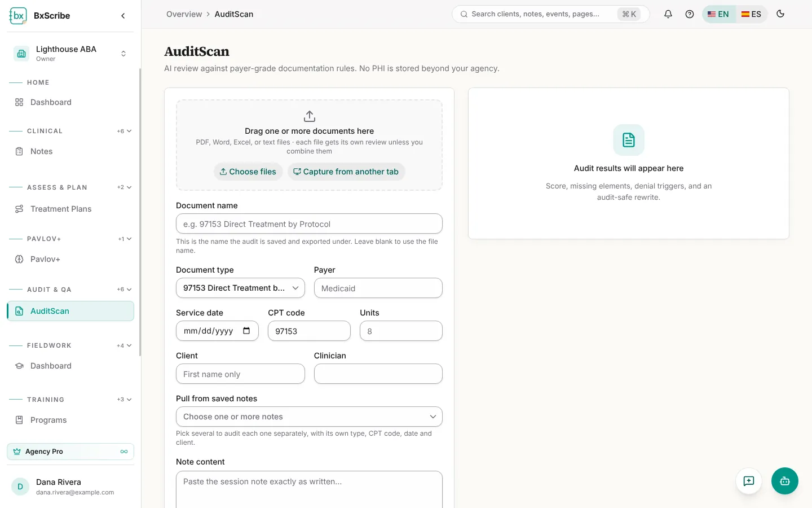
Task: Click the Agency Pro plan badge
Action: (70, 452)
